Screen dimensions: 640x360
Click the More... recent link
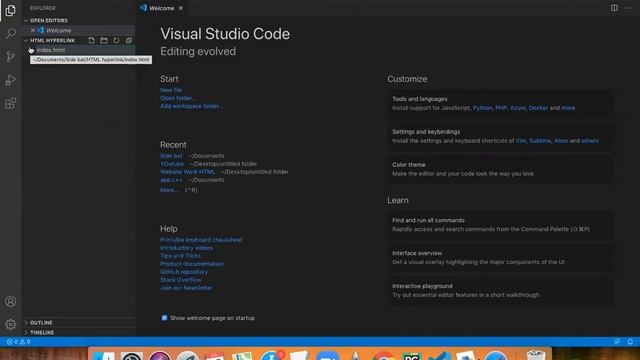pos(169,190)
